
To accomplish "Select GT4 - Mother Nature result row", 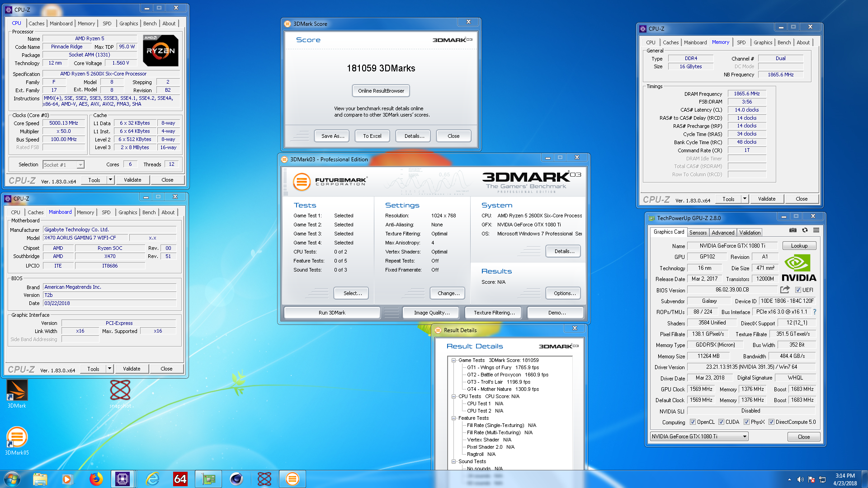I will click(x=503, y=389).
